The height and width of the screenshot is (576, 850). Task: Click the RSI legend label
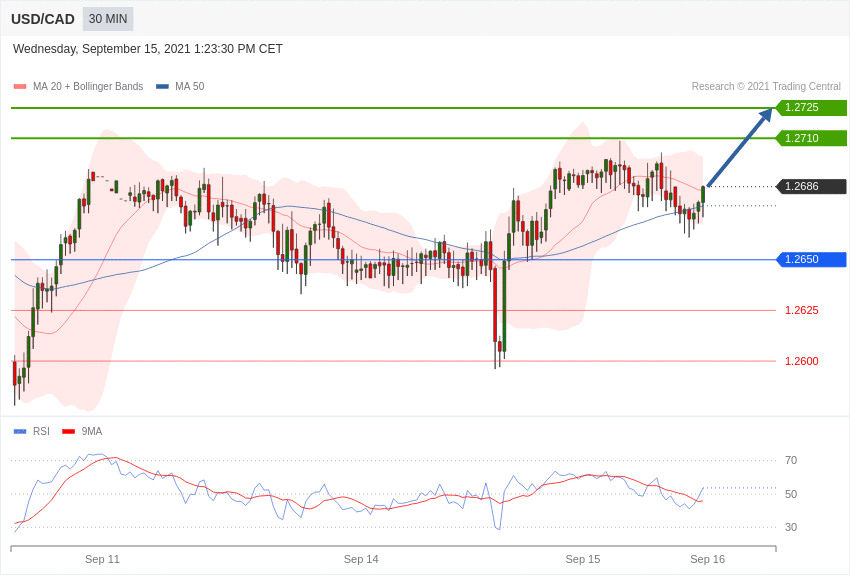point(41,431)
